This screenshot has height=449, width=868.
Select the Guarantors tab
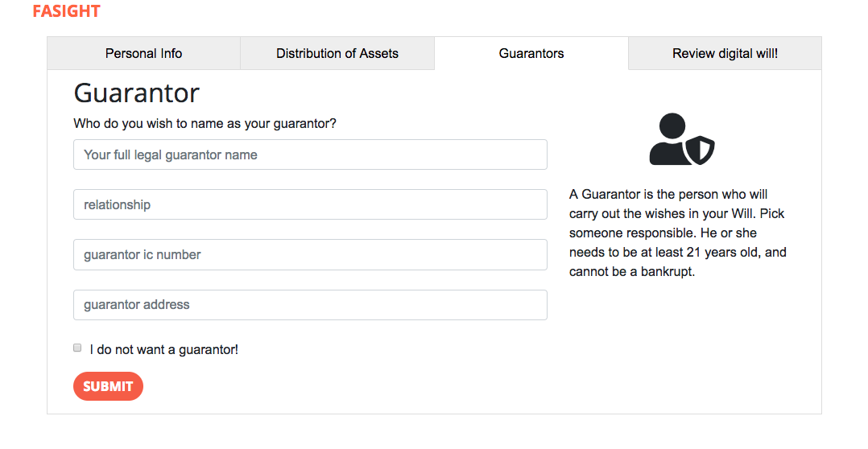coord(531,53)
